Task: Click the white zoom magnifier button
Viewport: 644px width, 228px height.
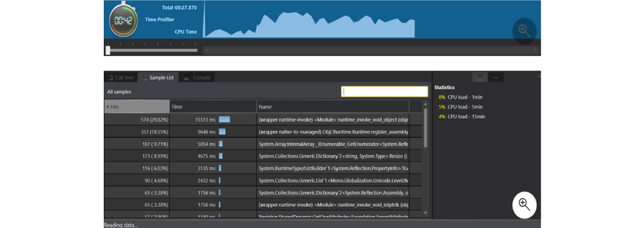Action: click(x=524, y=205)
